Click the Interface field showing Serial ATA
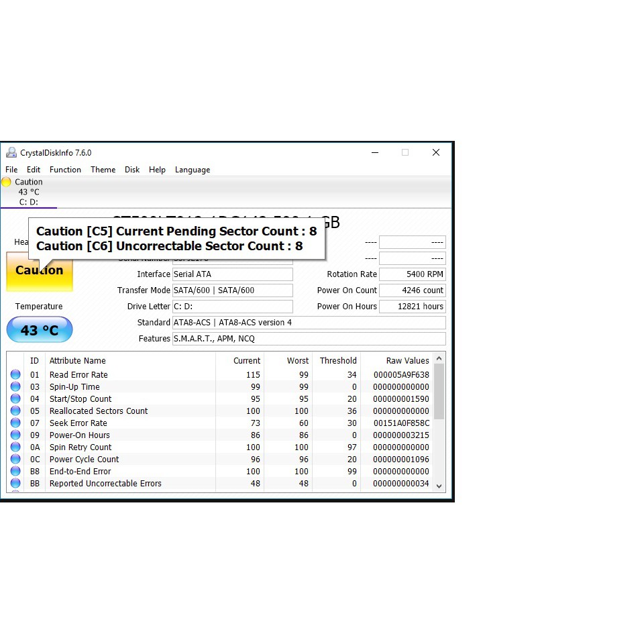 tap(232, 274)
